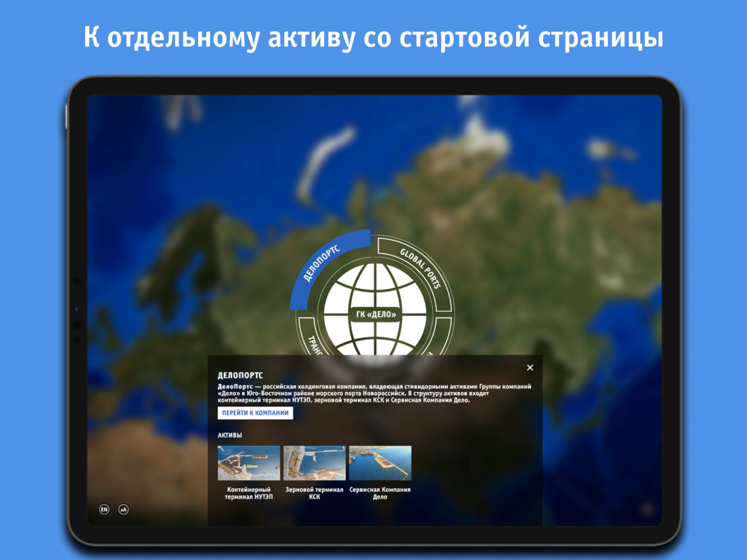Click the Сервисная Компания Дело caption
The width and height of the screenshot is (747, 560).
click(380, 493)
